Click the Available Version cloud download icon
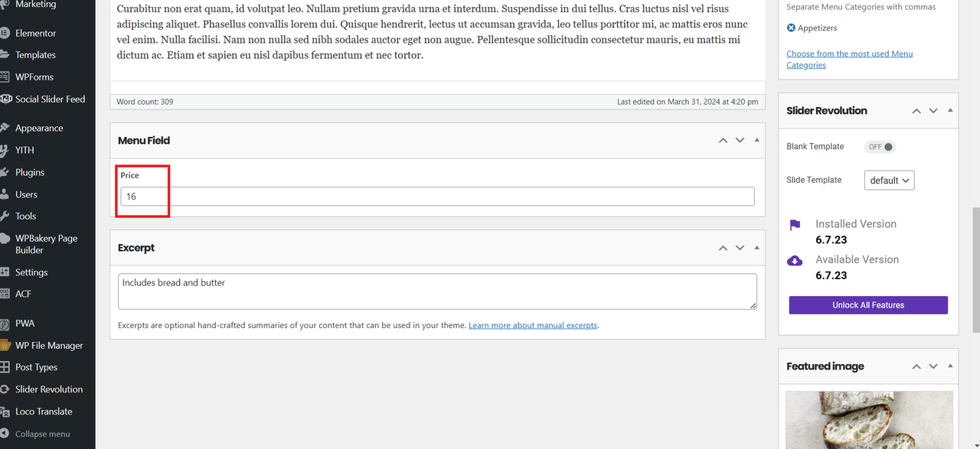Viewport: 980px width, 449px height. click(x=795, y=261)
